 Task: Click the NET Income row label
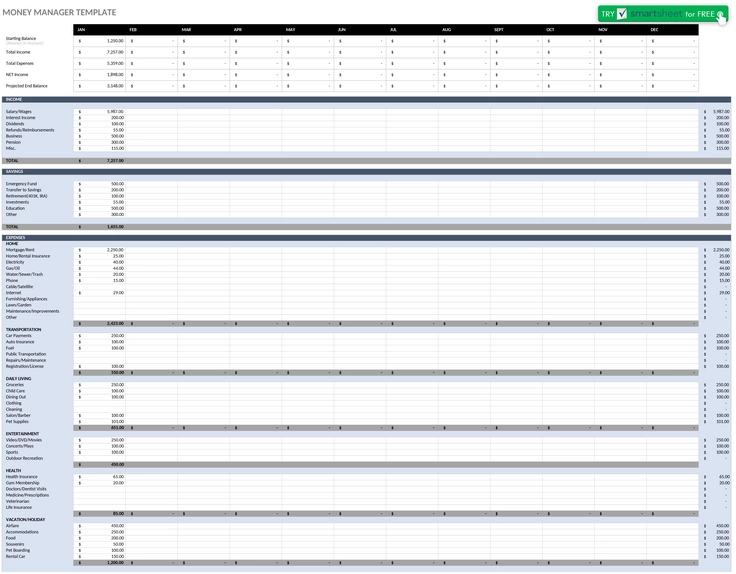[x=17, y=75]
